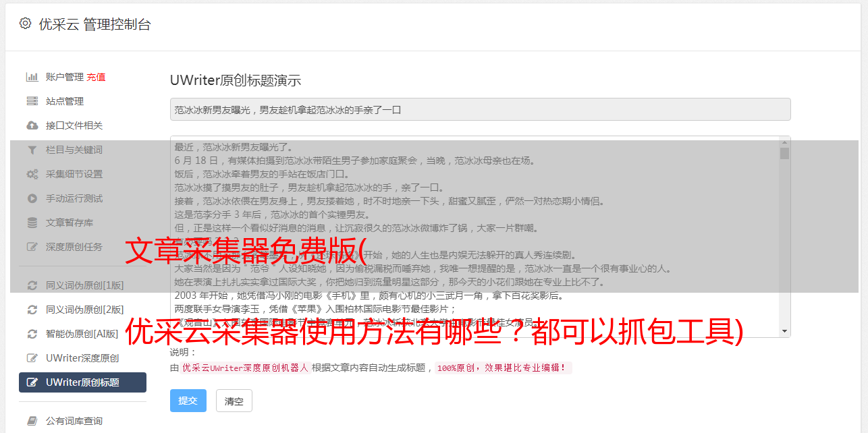Open 文章暂存库 database icon
The width and height of the screenshot is (868, 433).
32,223
